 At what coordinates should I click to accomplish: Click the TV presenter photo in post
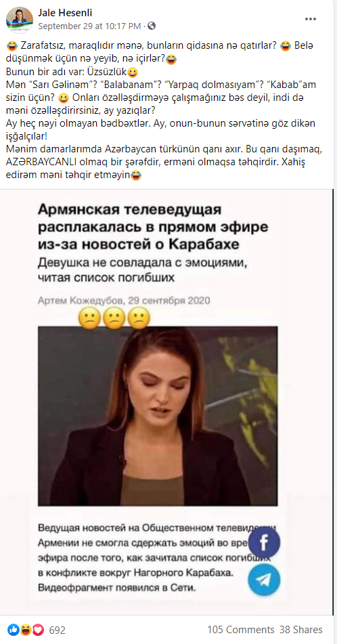pos(158,416)
